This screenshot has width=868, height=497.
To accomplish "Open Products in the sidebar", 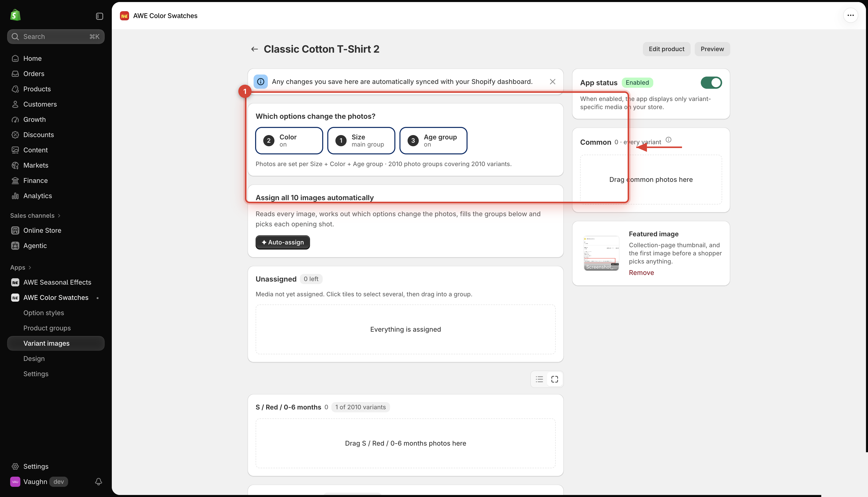I will coord(56,89).
